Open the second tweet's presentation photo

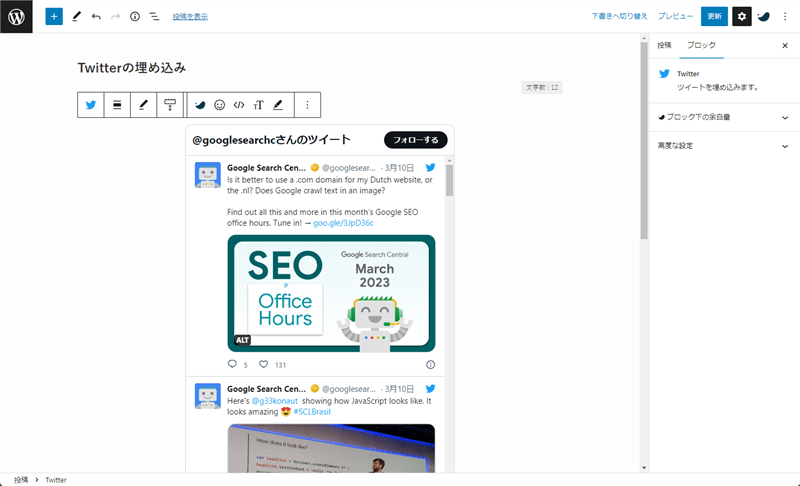(331, 448)
